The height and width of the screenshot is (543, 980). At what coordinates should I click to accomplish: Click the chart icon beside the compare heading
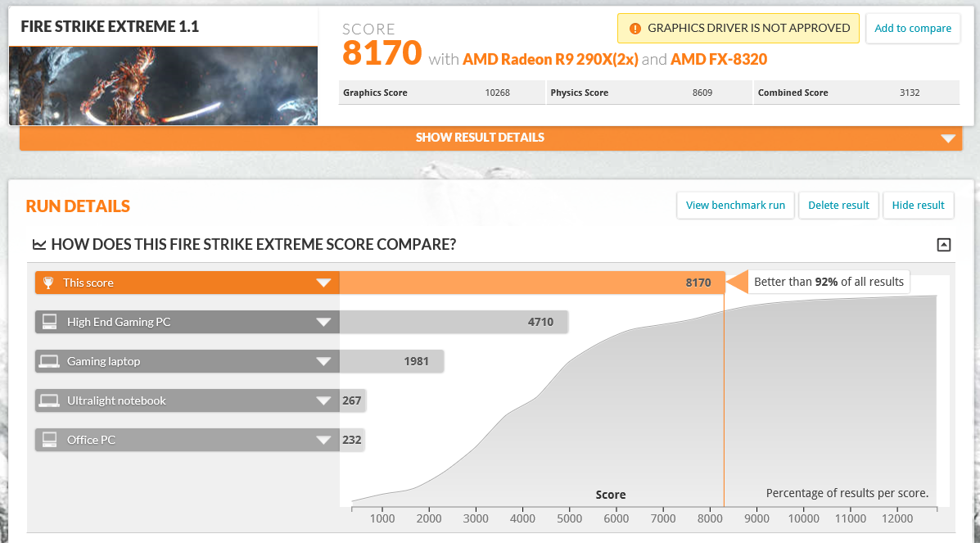point(39,245)
